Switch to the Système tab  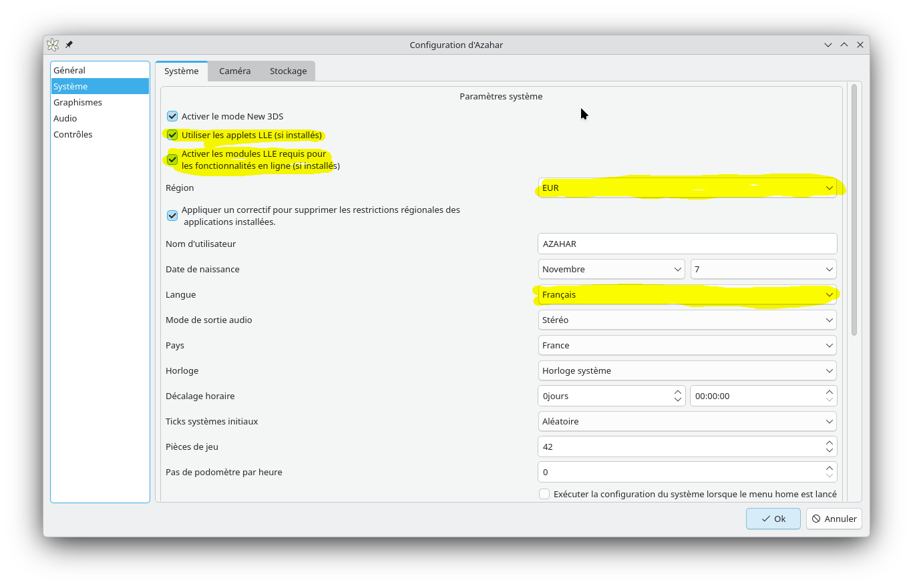pos(182,71)
